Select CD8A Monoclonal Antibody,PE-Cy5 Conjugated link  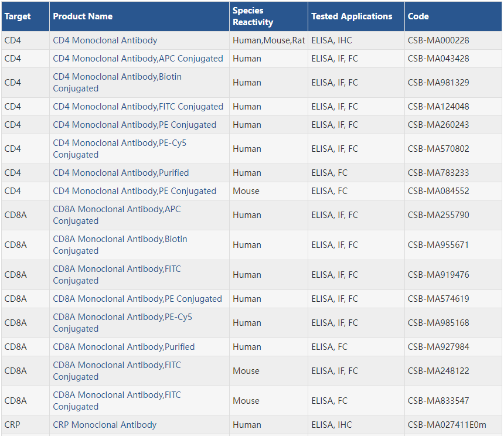point(122,323)
